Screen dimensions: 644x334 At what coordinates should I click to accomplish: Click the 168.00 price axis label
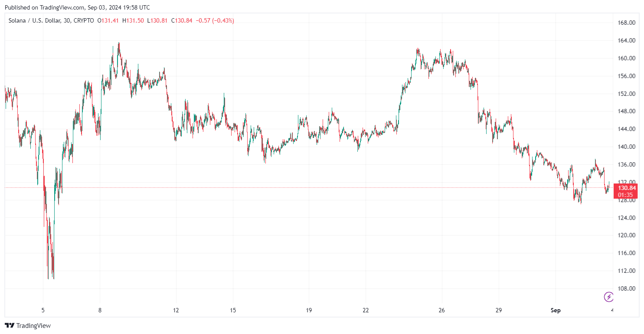(x=627, y=23)
